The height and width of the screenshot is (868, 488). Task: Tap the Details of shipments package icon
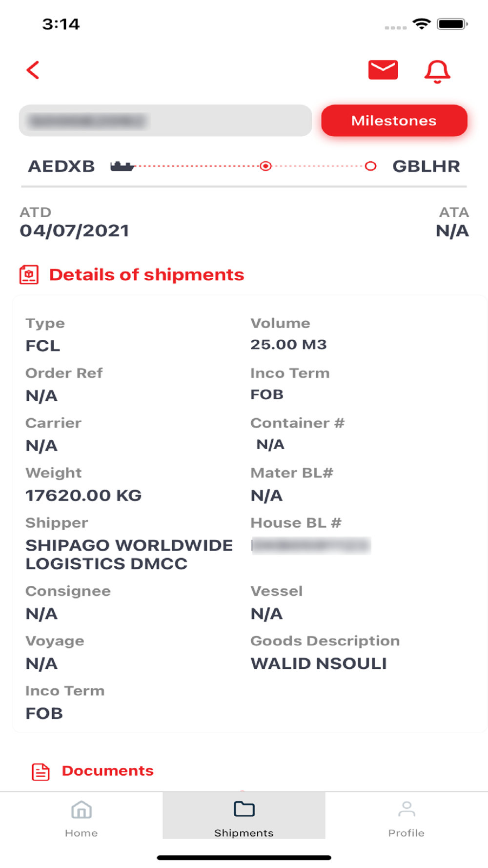tap(29, 275)
